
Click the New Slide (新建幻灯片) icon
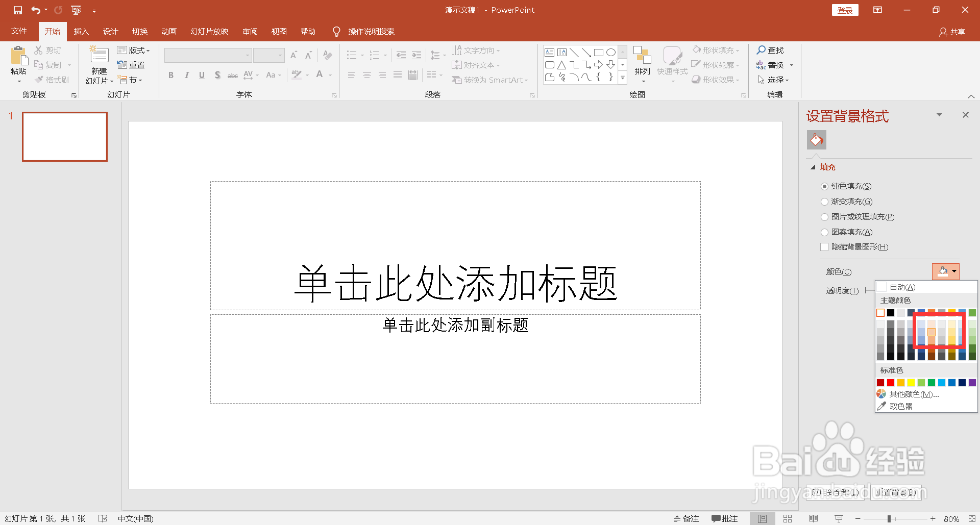[99, 55]
